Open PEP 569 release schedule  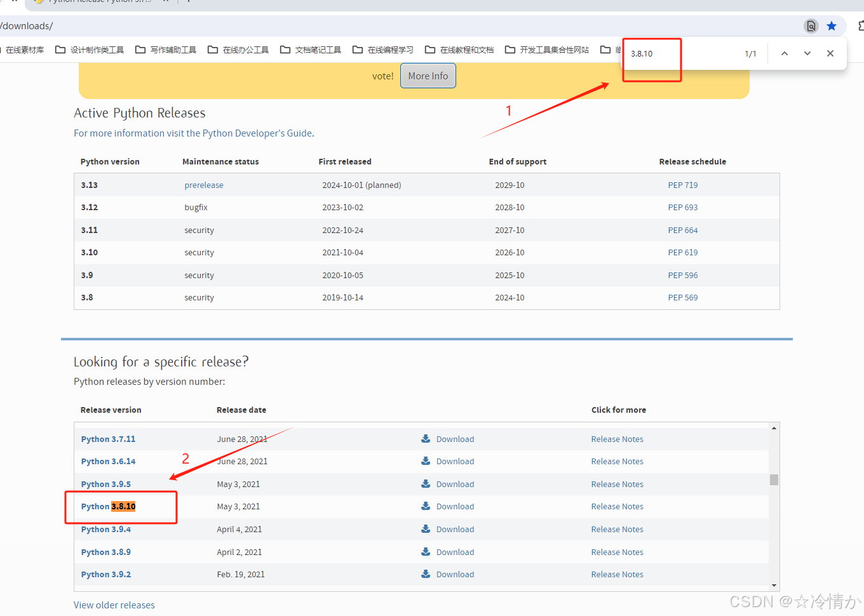pos(683,298)
